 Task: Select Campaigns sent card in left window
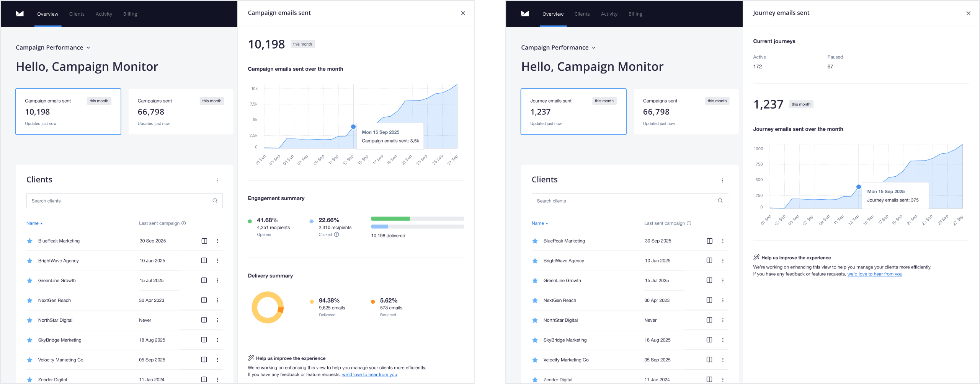click(x=181, y=112)
